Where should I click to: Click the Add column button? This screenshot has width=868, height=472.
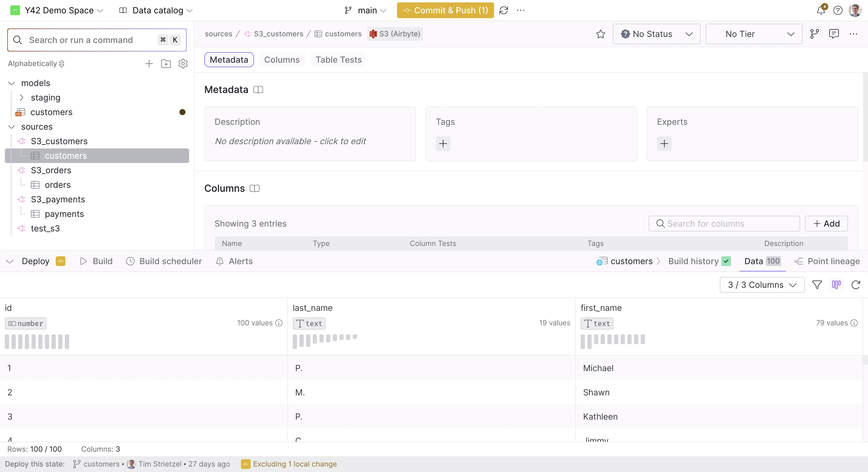[826, 224]
